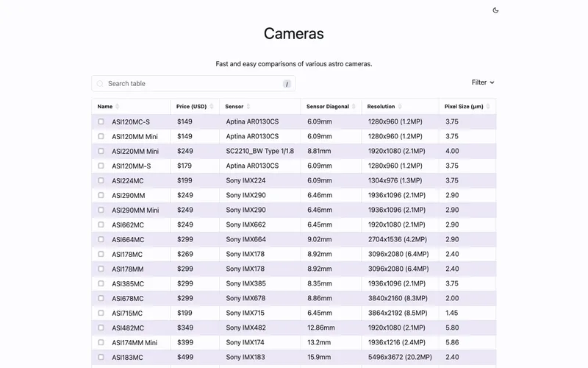Check the ASI482MC checkbox
Viewport: 588px width, 368px height.
[101, 328]
